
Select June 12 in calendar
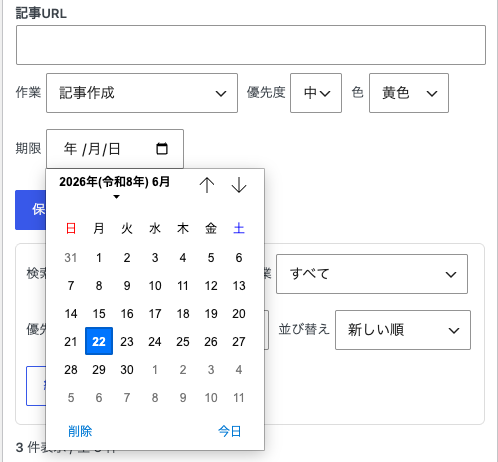(x=211, y=286)
